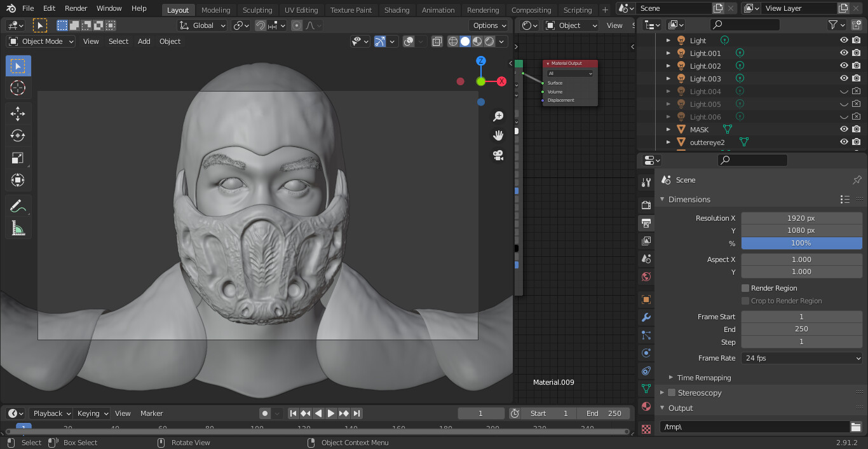Open the Physics properties tab
The height and width of the screenshot is (449, 868).
[646, 353]
